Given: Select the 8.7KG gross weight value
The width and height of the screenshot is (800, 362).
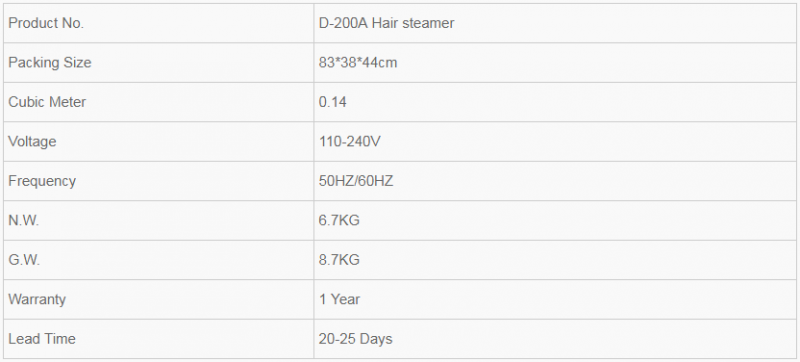Looking at the screenshot, I should click(x=339, y=260).
